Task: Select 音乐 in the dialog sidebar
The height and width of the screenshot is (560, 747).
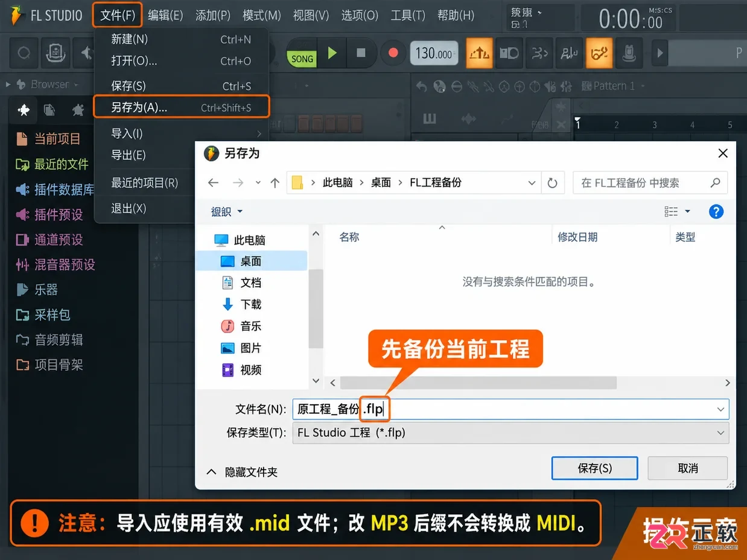Action: point(242,326)
